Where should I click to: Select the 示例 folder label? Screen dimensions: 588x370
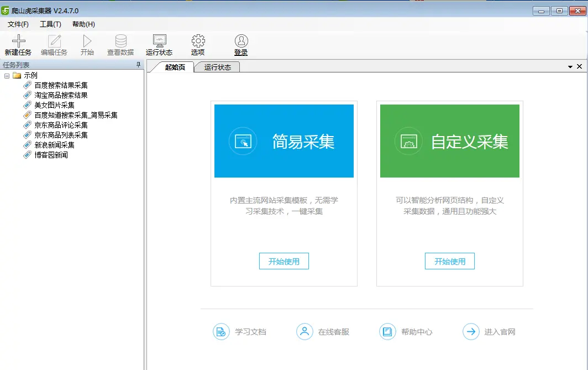30,75
